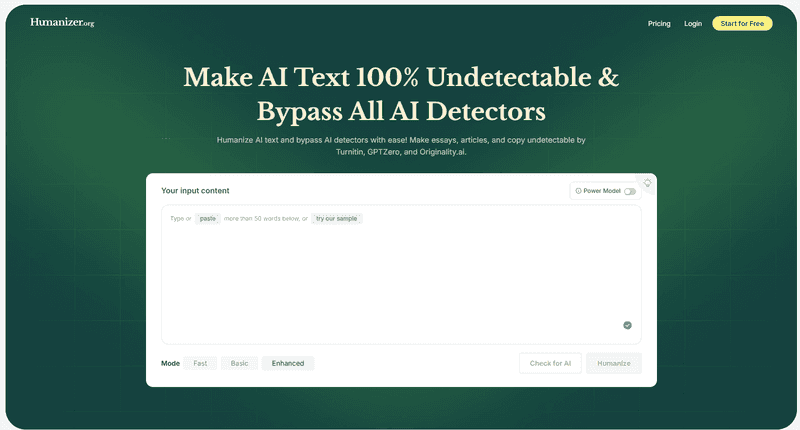
Task: Focus the input content text area
Action: tap(401, 275)
